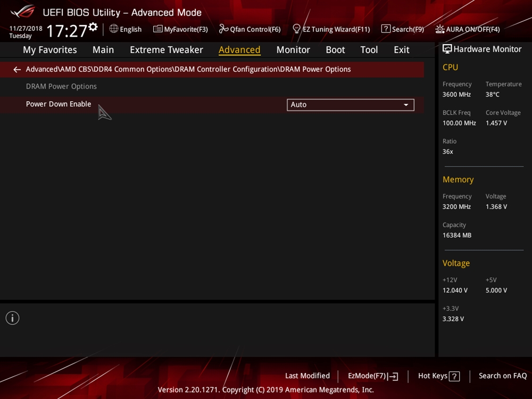
Task: Open the Extreme Tweaker tab
Action: coord(166,50)
